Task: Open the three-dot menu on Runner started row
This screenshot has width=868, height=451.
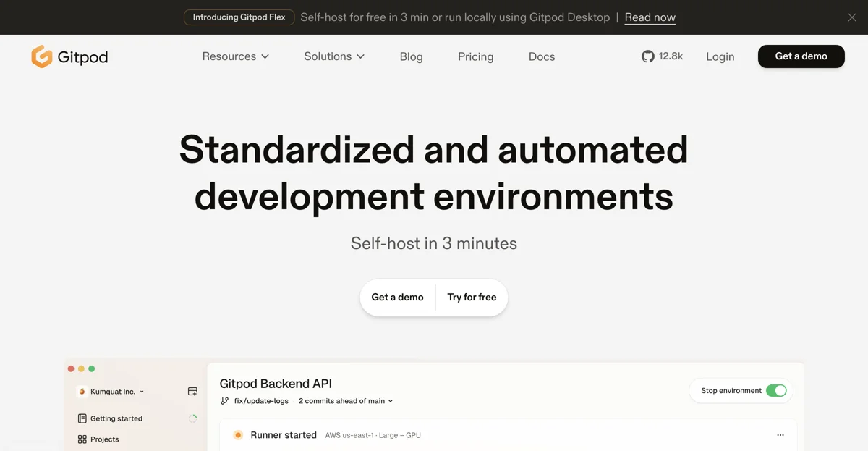Action: (780, 435)
